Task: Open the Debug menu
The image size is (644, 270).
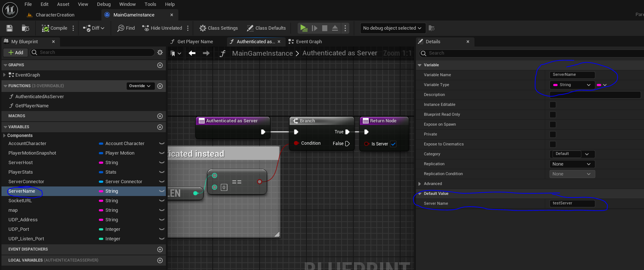Action: coord(104,4)
